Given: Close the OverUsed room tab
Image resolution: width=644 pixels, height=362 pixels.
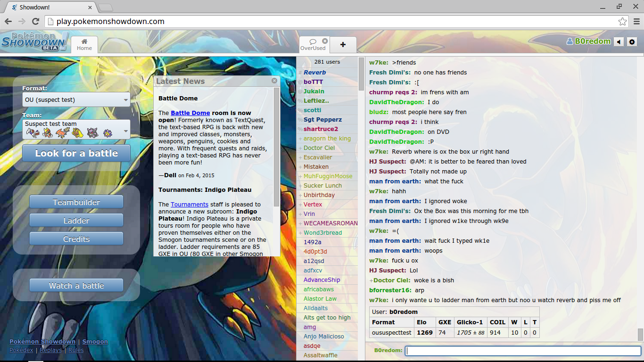Looking at the screenshot, I should coord(325,41).
